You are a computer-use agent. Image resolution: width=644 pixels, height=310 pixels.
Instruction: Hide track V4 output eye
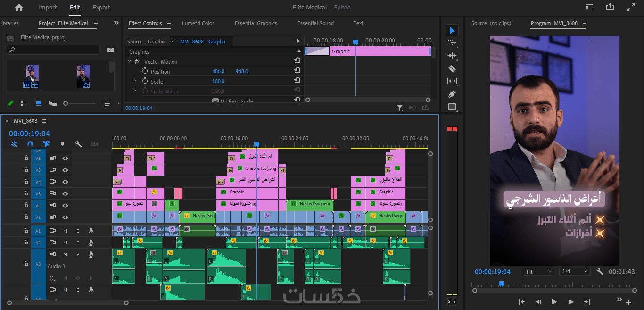point(66,182)
